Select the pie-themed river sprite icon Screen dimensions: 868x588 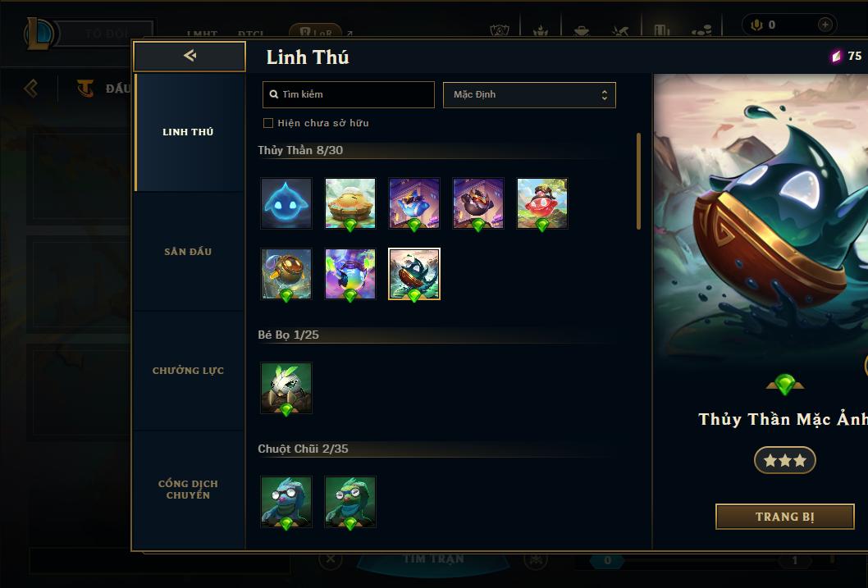(349, 203)
